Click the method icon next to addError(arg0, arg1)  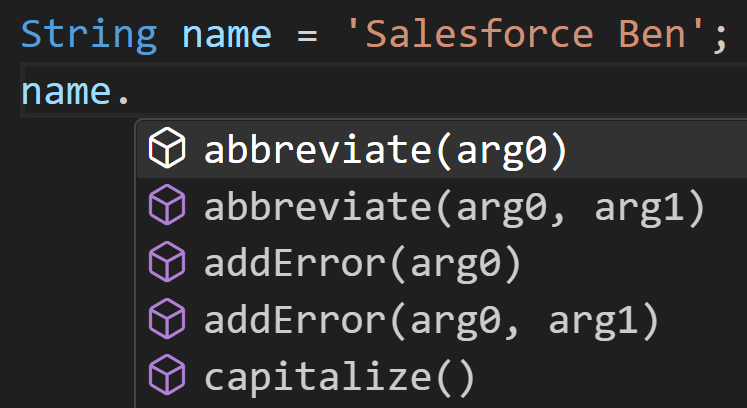167,318
